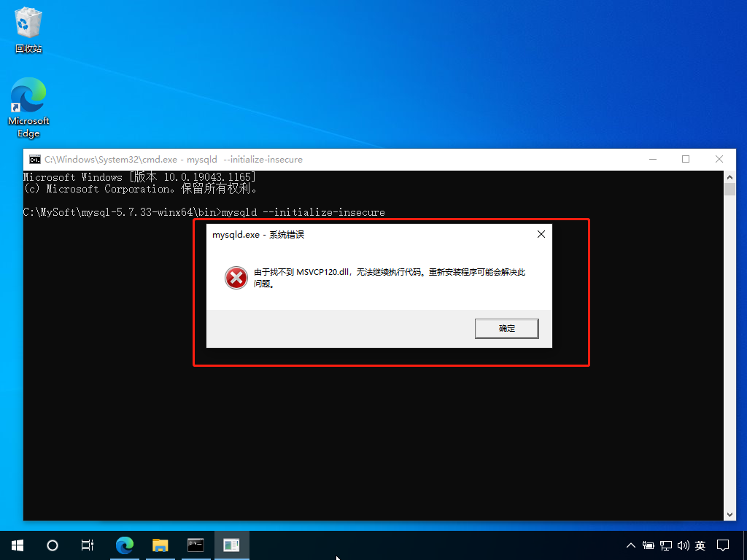
Task: Open Task View from the taskbar
Action: click(87, 545)
